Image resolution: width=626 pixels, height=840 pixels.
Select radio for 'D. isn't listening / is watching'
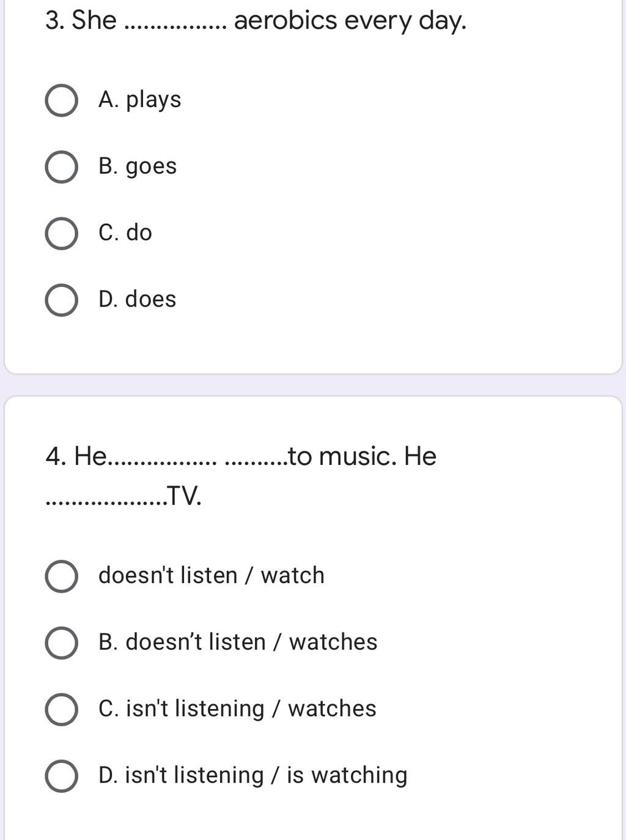click(61, 776)
